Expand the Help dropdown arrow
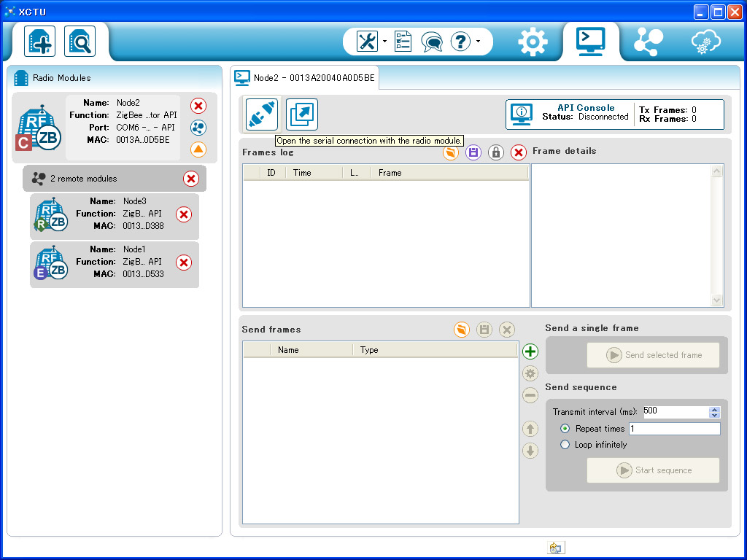This screenshot has width=747, height=560. click(478, 42)
